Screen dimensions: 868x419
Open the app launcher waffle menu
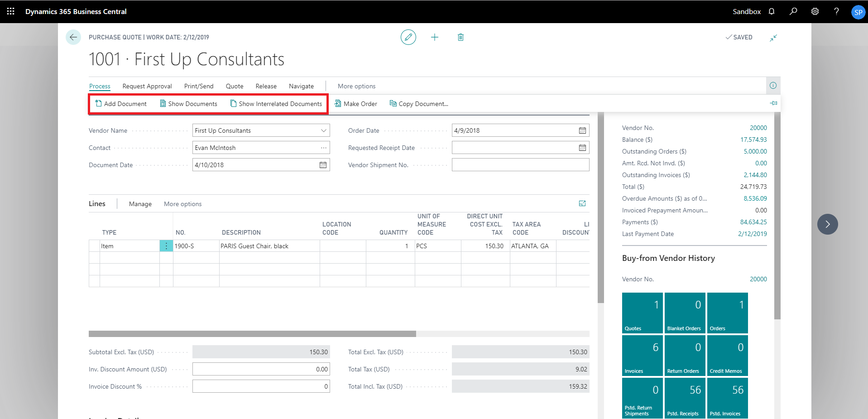click(x=10, y=11)
